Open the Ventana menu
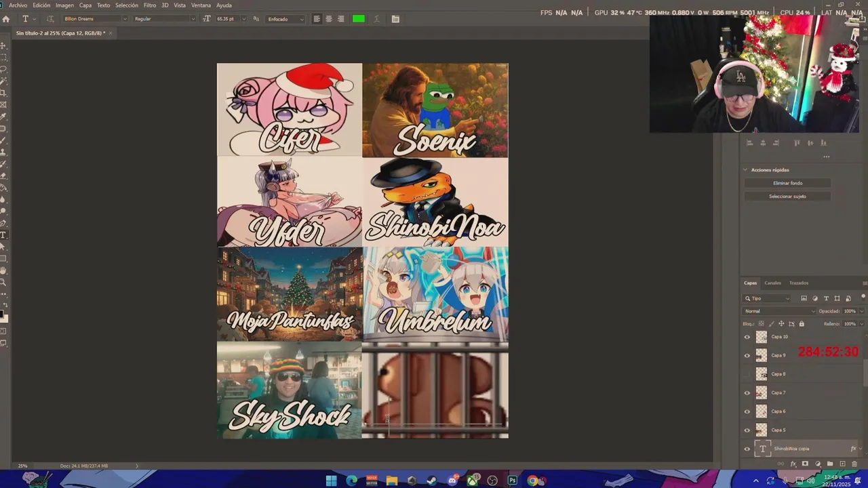The height and width of the screenshot is (488, 868). [x=201, y=5]
